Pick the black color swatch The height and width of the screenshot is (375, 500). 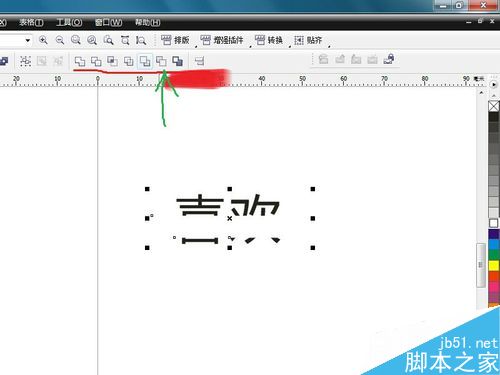pyautogui.click(x=494, y=117)
